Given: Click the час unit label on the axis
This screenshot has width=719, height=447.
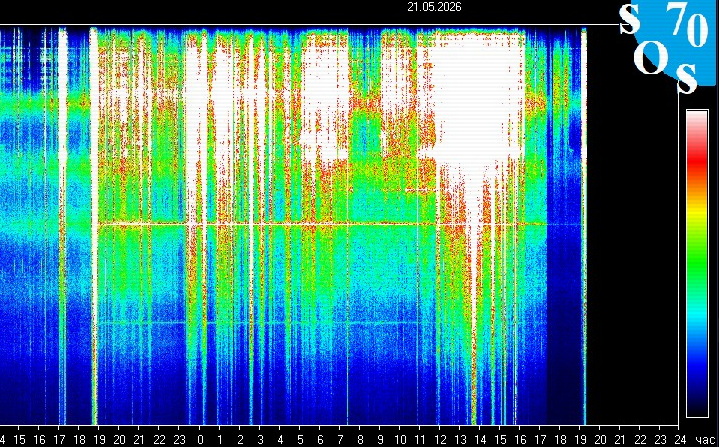Looking at the screenshot, I should pos(705,440).
